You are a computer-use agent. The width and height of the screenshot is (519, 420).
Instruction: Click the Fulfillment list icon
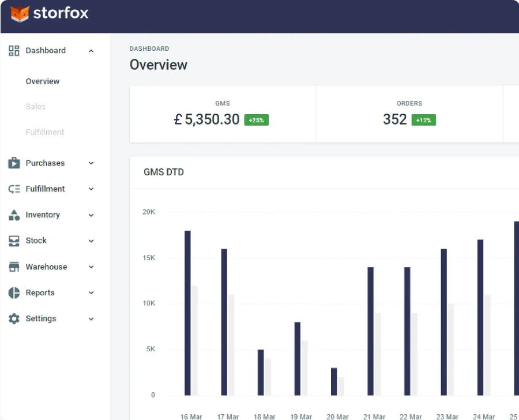click(x=14, y=189)
